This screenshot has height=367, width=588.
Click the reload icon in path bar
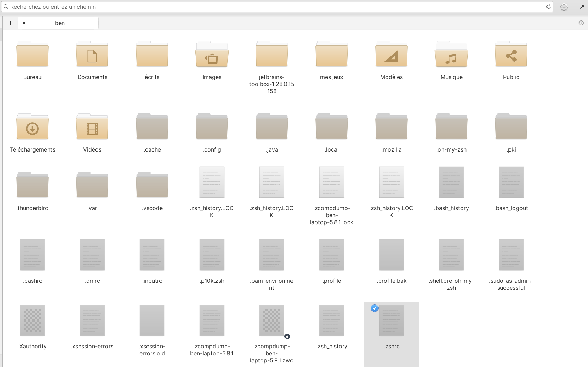coord(548,7)
